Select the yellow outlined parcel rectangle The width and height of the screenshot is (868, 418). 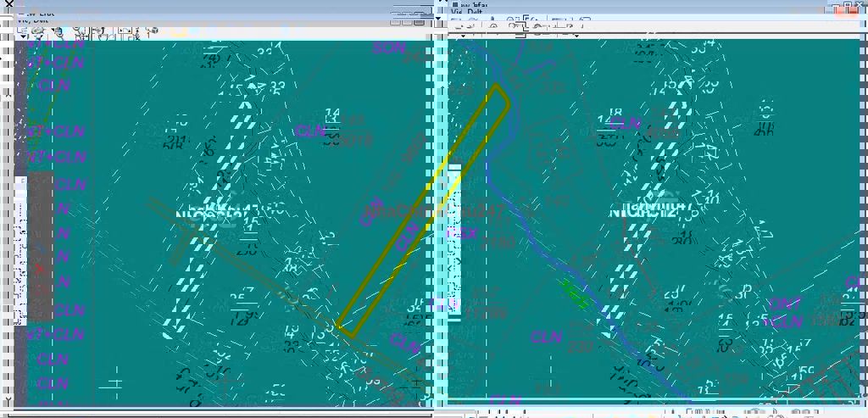coord(423,209)
